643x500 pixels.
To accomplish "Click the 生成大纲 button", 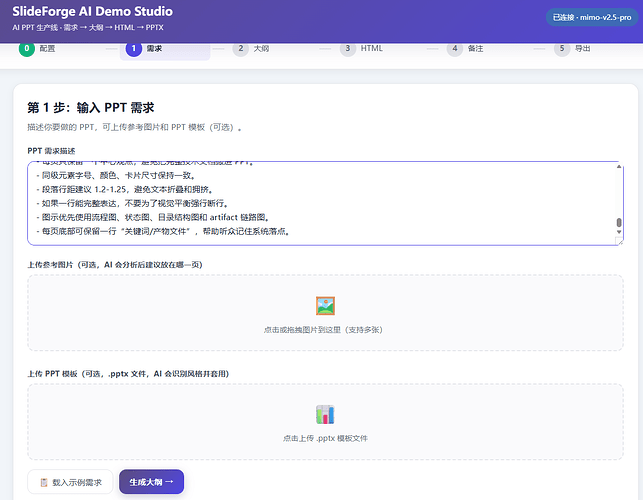I will [x=151, y=482].
